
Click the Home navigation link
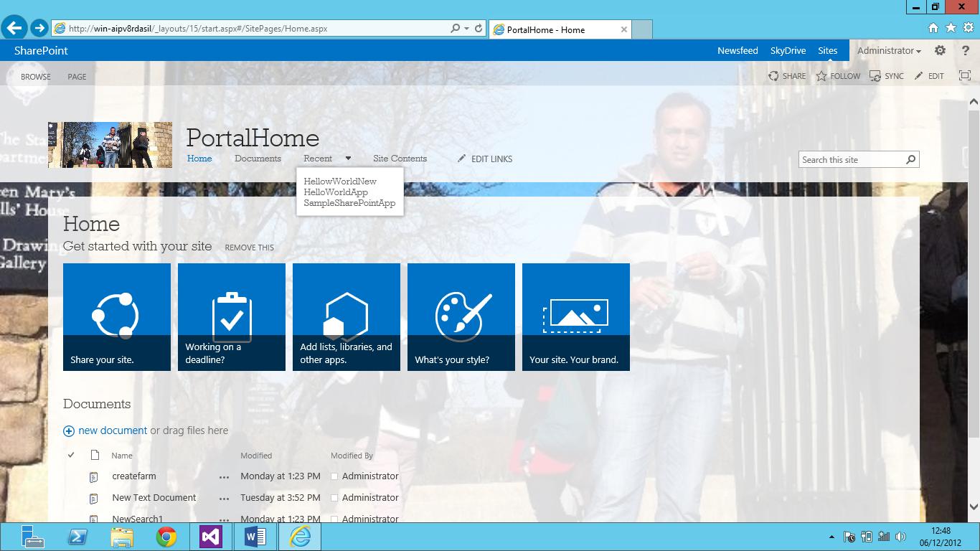coord(199,159)
